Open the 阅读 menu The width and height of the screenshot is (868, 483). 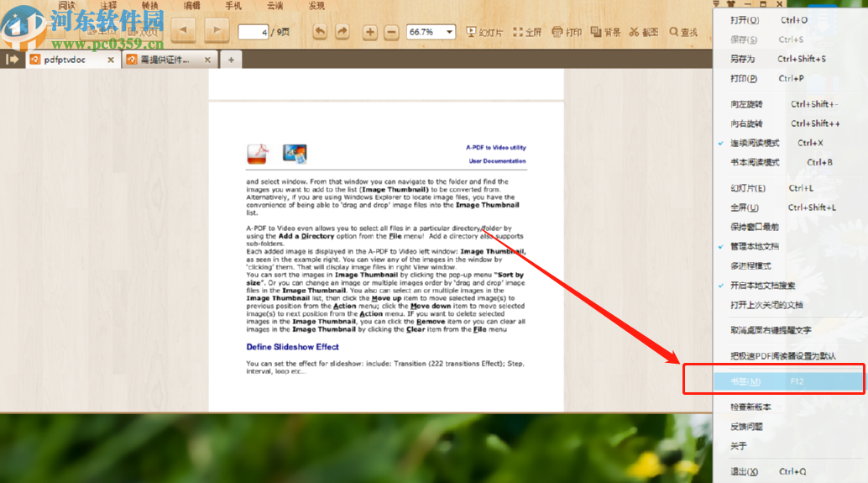[66, 6]
